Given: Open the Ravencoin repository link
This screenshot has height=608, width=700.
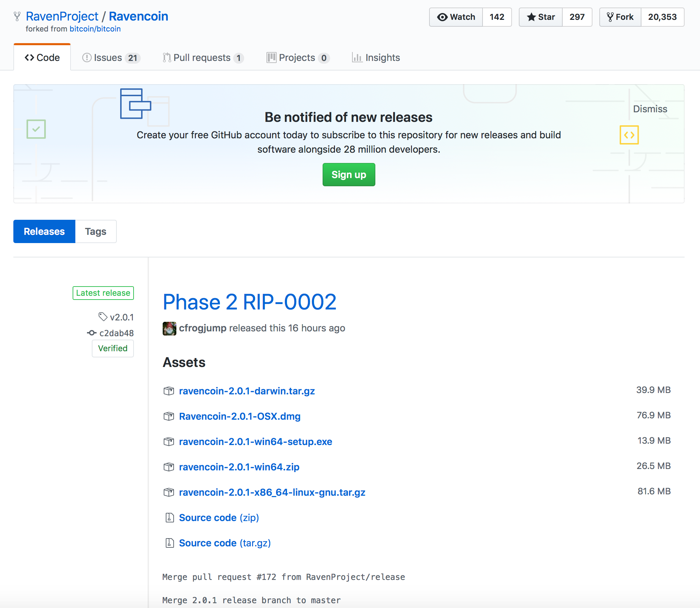Looking at the screenshot, I should coord(138,16).
